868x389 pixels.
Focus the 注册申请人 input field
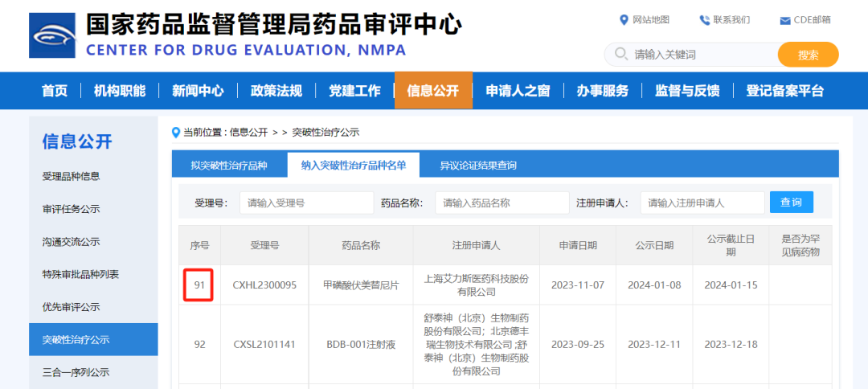(x=702, y=203)
